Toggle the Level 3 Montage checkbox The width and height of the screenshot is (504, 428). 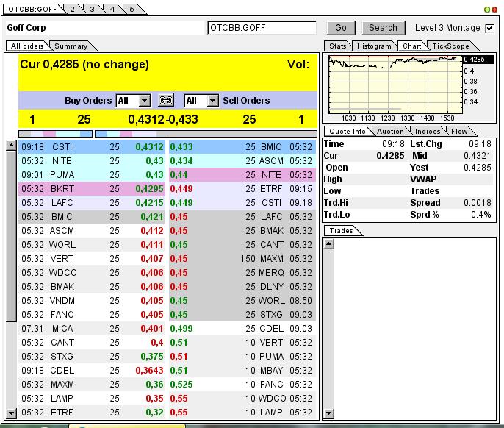pyautogui.click(x=489, y=28)
